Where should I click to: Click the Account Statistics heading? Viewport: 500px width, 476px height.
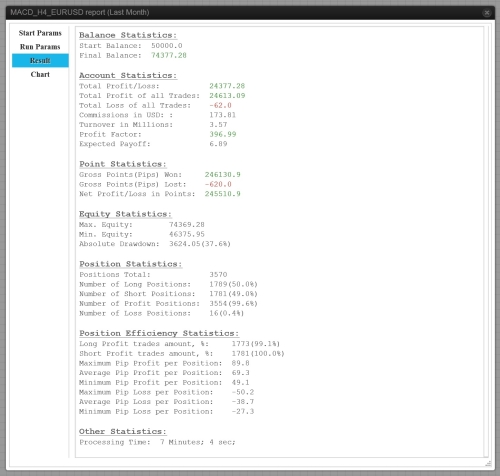click(x=128, y=76)
